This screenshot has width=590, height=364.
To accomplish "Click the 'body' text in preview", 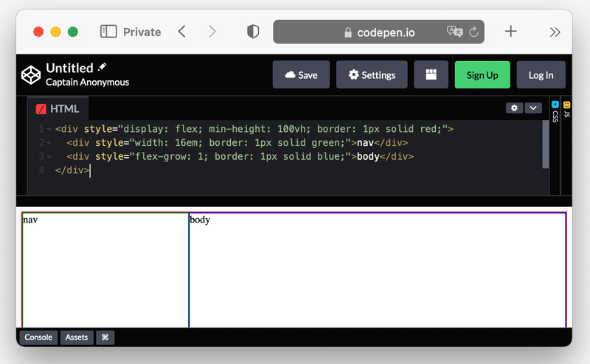I will (200, 220).
